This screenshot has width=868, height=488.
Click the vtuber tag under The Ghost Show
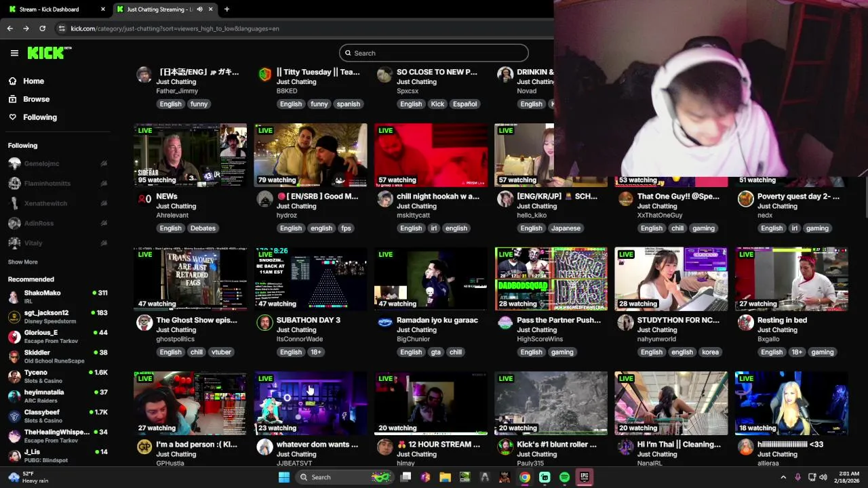pyautogui.click(x=221, y=352)
